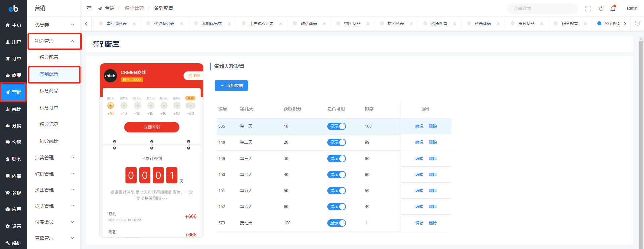
Task: Expand the 直播管理 menu
Action: (54, 238)
